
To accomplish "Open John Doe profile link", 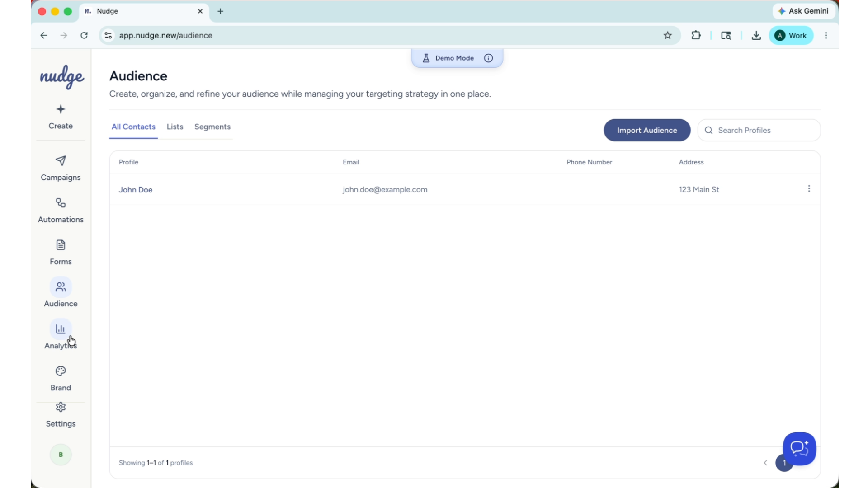I will 136,190.
